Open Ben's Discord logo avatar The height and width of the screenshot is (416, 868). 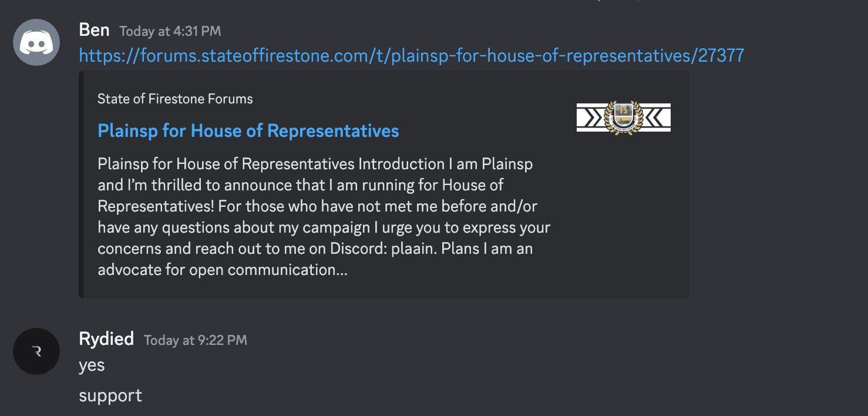click(x=36, y=42)
